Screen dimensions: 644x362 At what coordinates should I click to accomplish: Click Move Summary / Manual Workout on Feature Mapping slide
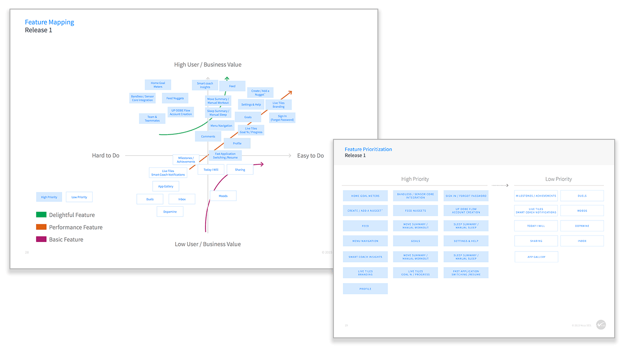pyautogui.click(x=218, y=101)
